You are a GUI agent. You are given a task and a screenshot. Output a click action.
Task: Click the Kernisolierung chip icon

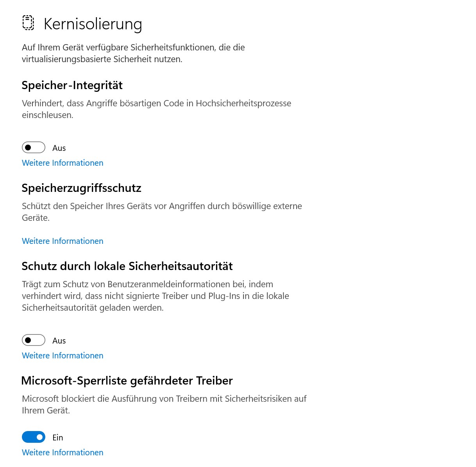coord(28,23)
